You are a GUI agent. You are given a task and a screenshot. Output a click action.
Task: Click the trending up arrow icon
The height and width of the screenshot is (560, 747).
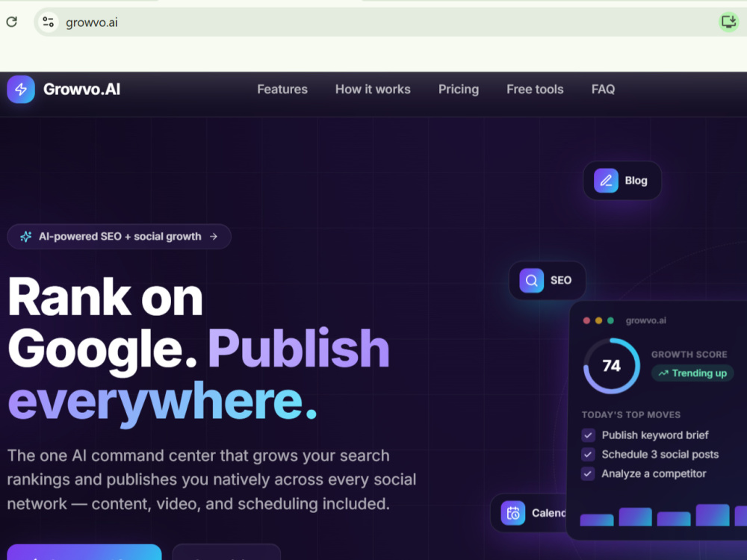[x=663, y=373]
